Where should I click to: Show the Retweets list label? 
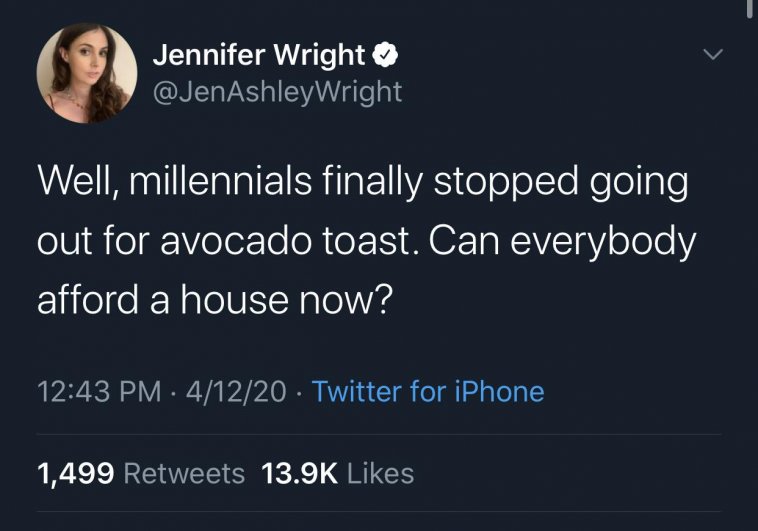tap(184, 472)
